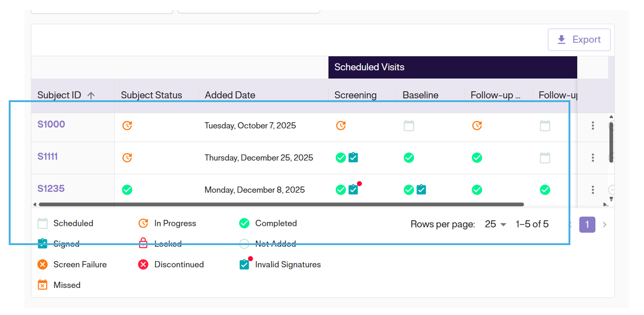Click the Locked padlock icon in the legend

tap(143, 243)
